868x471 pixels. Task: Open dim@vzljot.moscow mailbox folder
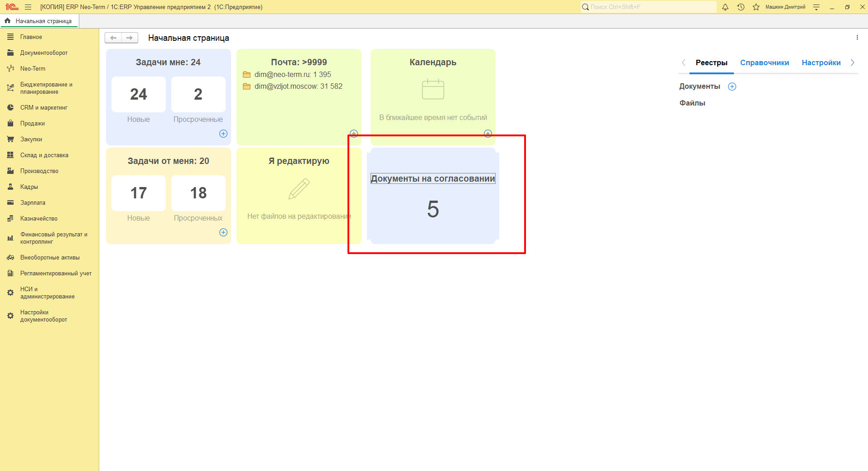coord(293,87)
